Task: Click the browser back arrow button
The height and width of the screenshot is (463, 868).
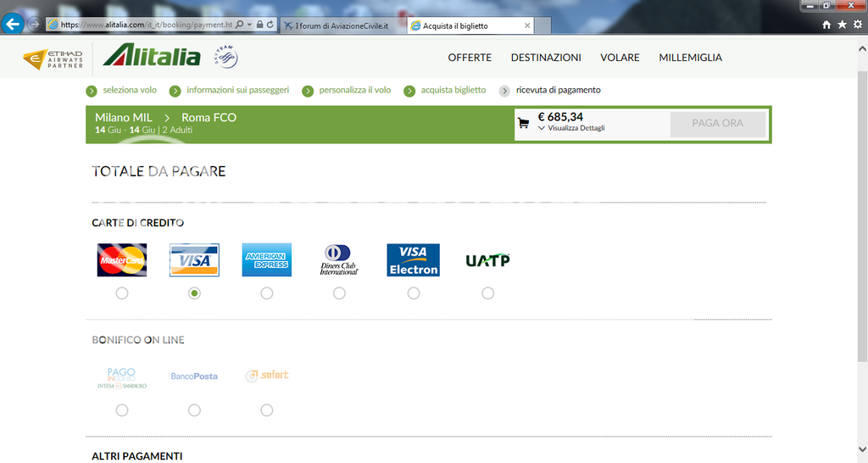Action: (13, 24)
